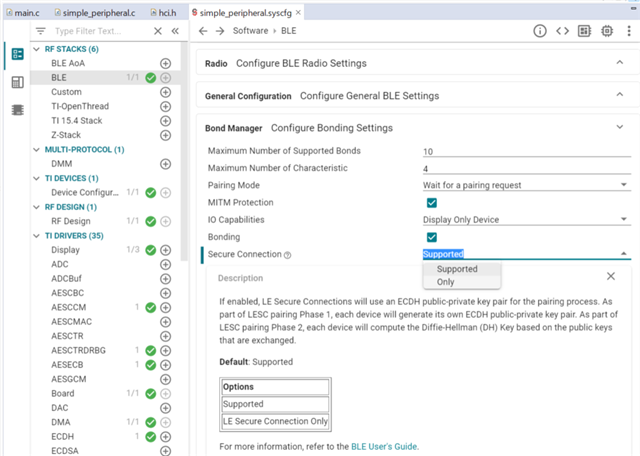The height and width of the screenshot is (456, 640).
Task: Open generated files code view icon
Action: [563, 31]
